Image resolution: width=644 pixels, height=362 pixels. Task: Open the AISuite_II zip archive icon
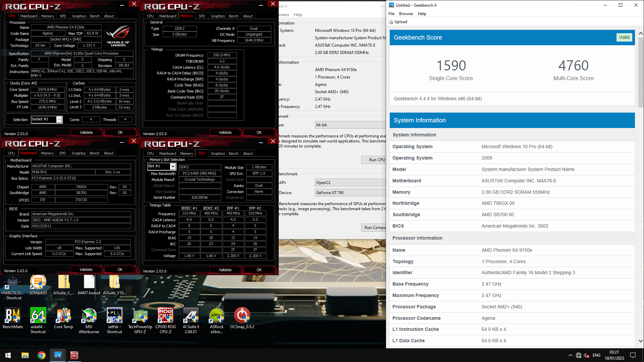pyautogui.click(x=64, y=285)
